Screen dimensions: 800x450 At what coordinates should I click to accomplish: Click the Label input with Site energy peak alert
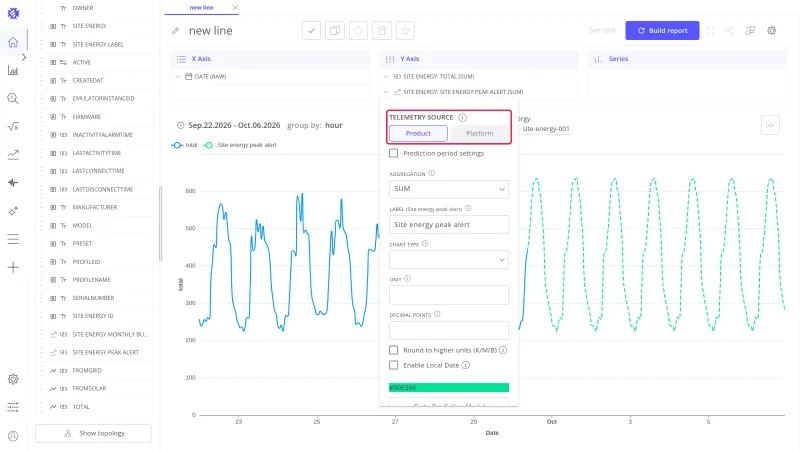pyautogui.click(x=449, y=224)
